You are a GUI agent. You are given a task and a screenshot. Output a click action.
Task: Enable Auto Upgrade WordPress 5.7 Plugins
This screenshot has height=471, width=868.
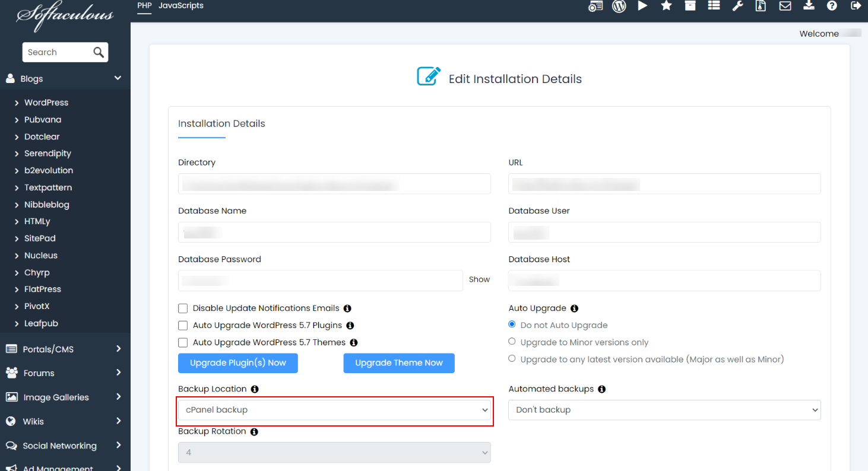tap(183, 326)
